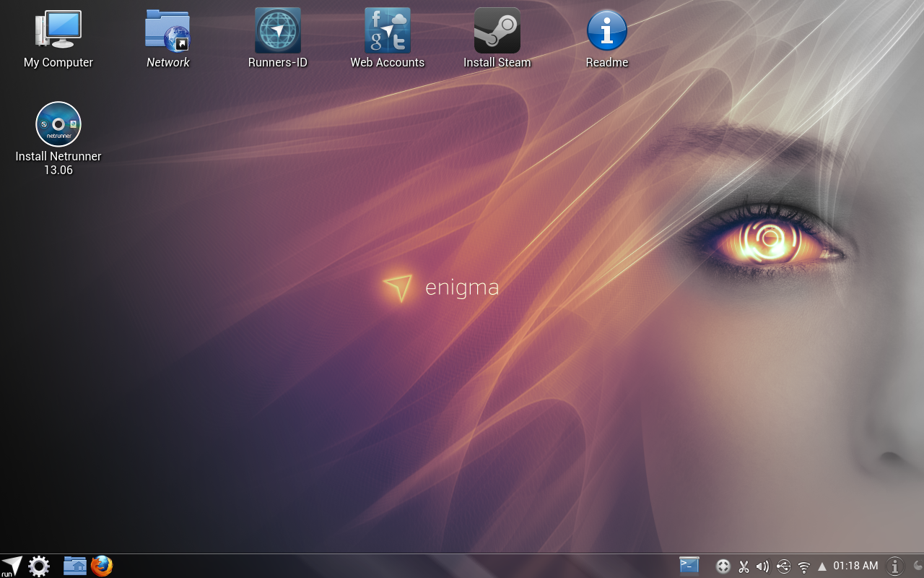
Task: Click the Readme label text
Action: click(x=607, y=63)
